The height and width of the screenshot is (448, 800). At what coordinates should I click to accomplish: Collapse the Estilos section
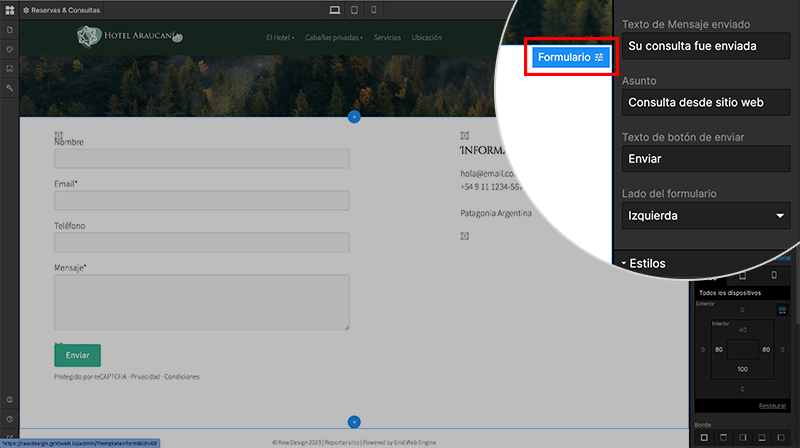[x=643, y=263]
